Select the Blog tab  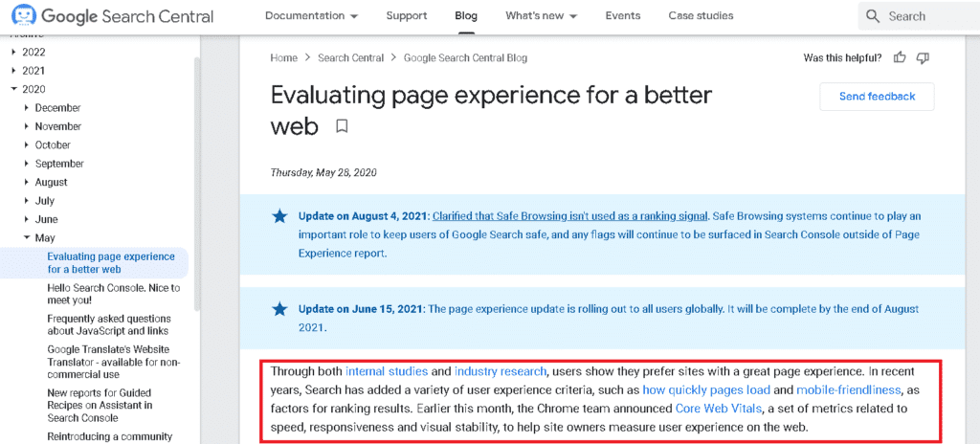[466, 16]
